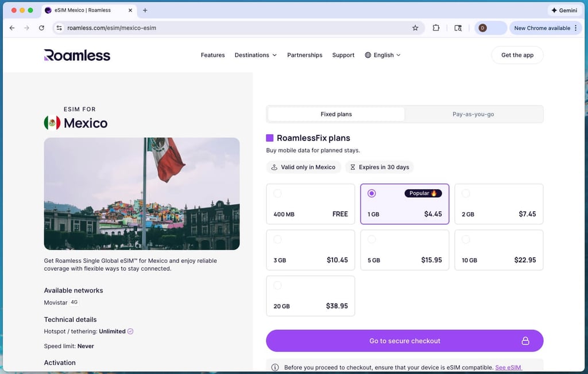The height and width of the screenshot is (374, 588).
Task: Reload the Roamless page
Action: [x=41, y=28]
